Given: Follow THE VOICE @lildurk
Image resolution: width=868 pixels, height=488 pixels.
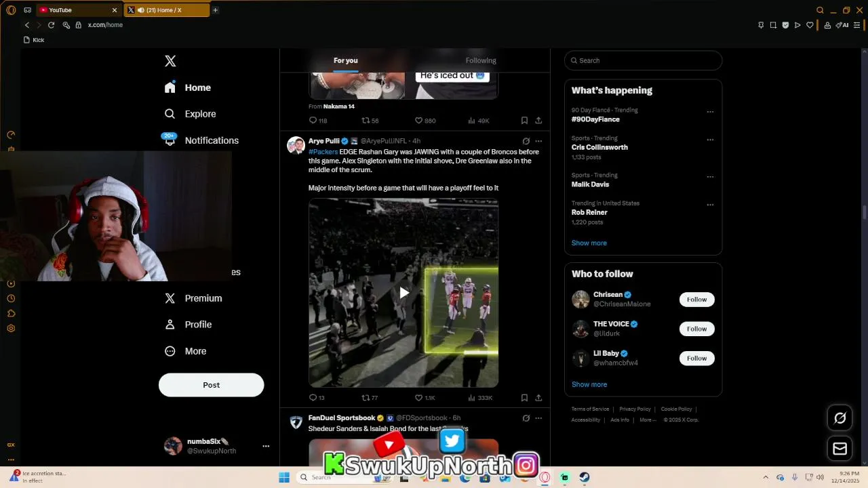Looking at the screenshot, I should point(696,329).
